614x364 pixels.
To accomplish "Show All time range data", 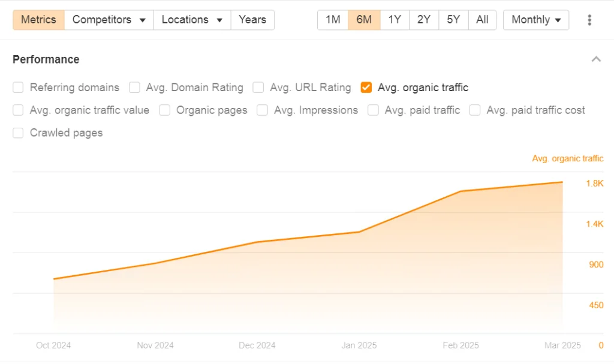I will (x=482, y=20).
